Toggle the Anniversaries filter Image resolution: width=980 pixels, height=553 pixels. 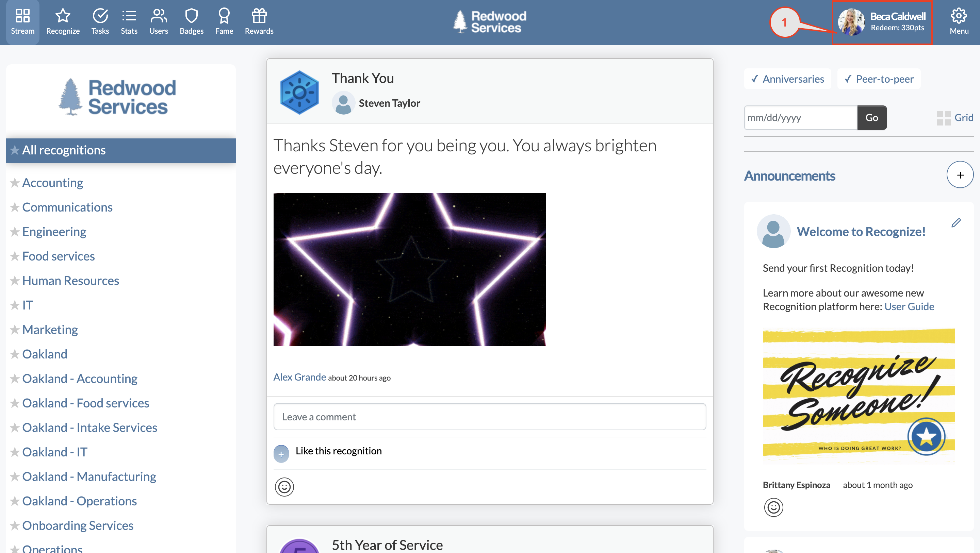coord(787,79)
